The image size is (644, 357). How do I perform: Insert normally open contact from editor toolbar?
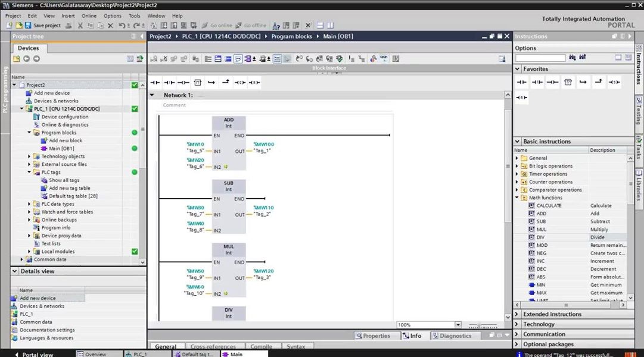click(155, 83)
